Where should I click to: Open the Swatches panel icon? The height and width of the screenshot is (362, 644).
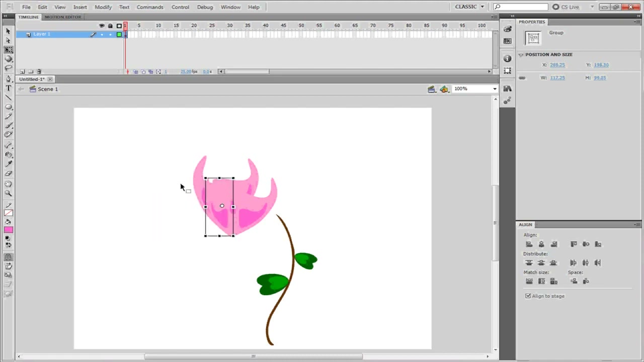507,41
